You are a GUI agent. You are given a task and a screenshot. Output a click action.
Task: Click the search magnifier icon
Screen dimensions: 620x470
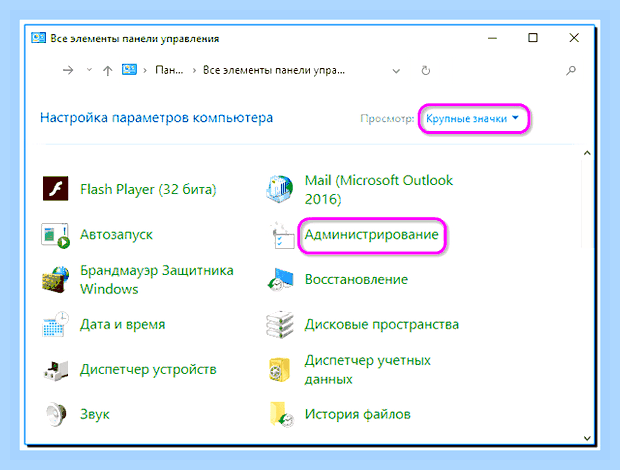[571, 70]
